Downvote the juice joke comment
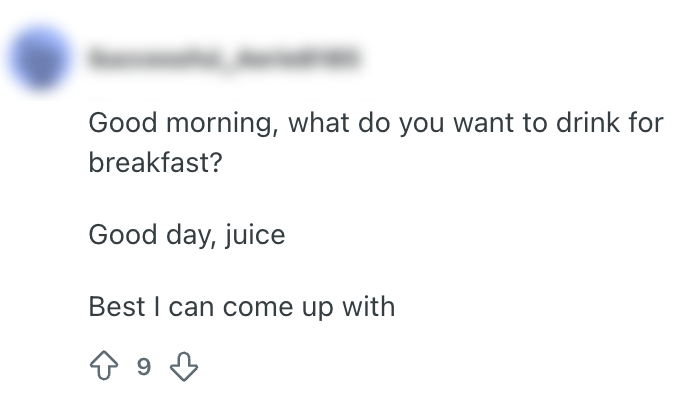Screen dimensions: 680x402 tap(184, 367)
